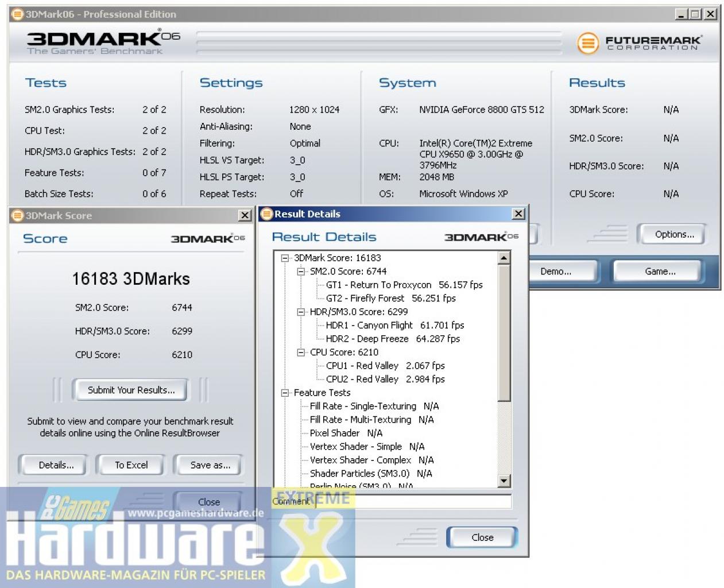Click the Futuremark Corporation logo

[x=639, y=43]
